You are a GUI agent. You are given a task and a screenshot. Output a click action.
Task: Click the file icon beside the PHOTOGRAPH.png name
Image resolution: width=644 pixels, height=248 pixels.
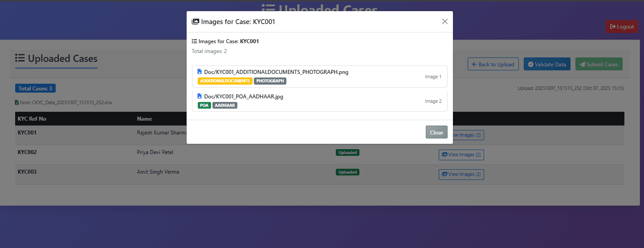[200, 72]
